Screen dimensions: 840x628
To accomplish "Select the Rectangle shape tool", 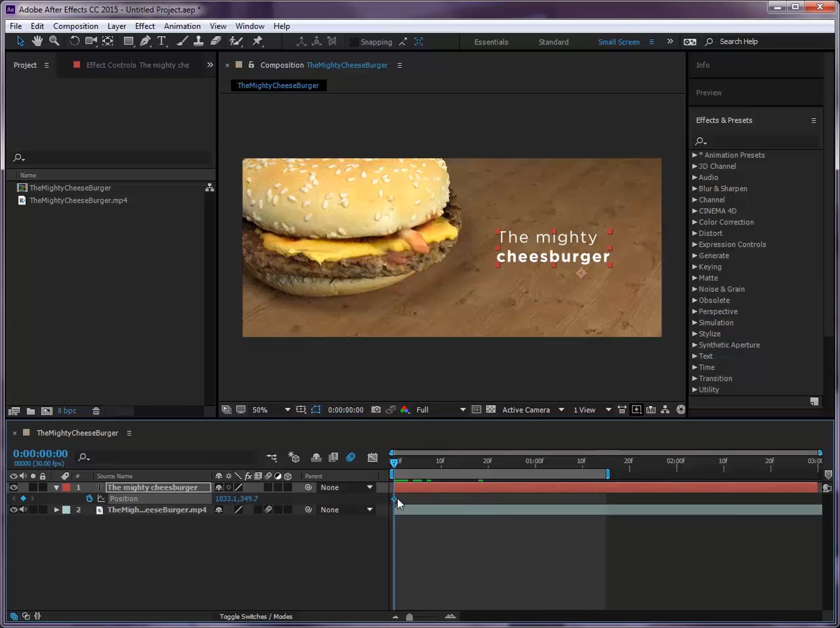I will coord(128,41).
